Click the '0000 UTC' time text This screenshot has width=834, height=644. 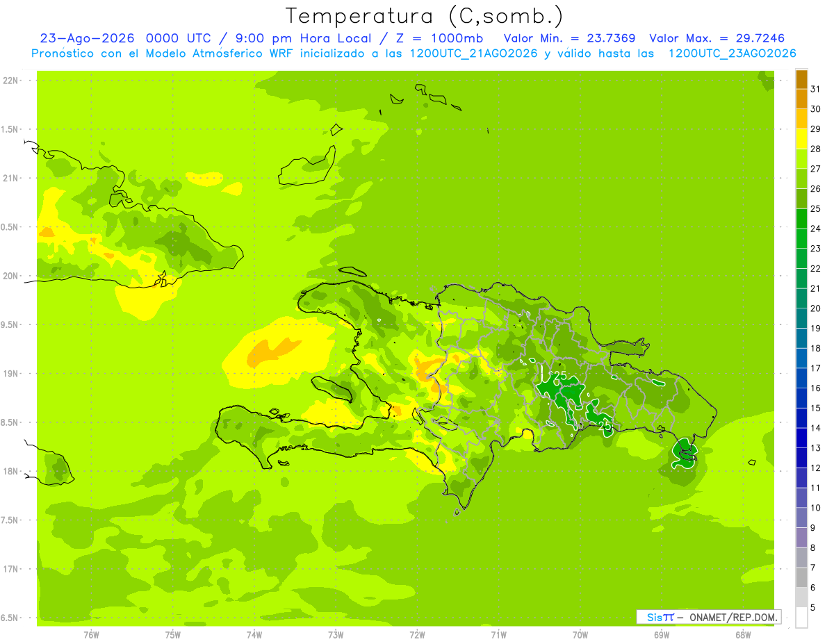click(181, 39)
